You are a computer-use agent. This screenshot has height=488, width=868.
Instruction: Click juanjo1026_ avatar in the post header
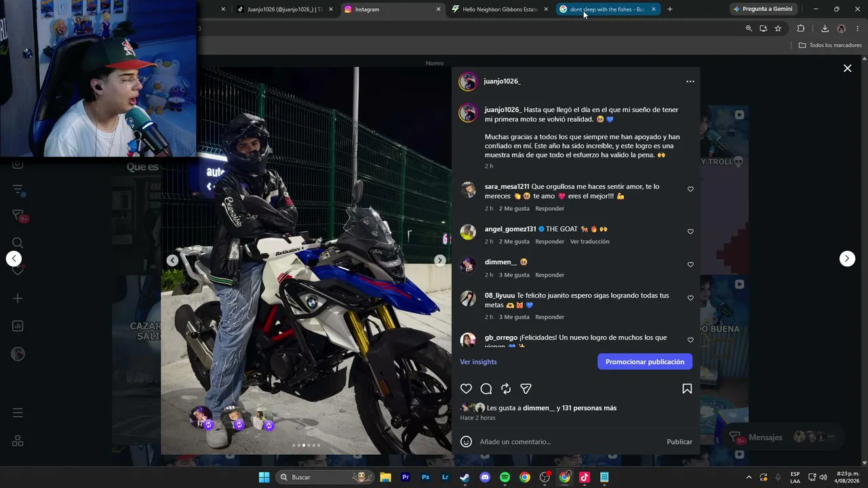pos(468,81)
